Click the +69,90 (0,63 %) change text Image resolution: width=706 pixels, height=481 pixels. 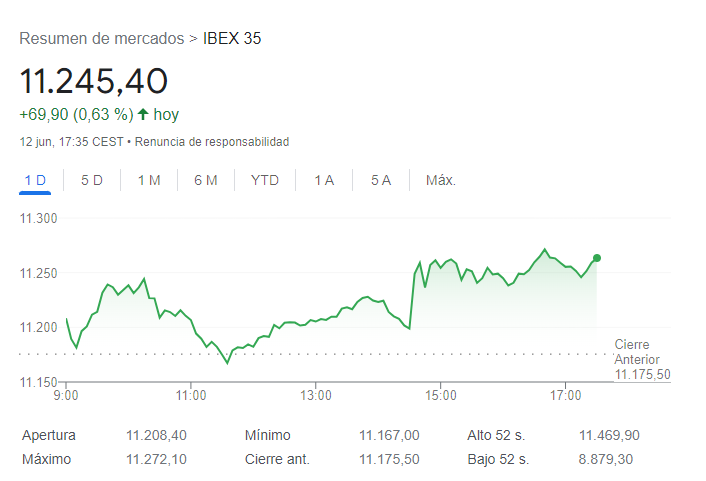click(x=77, y=114)
